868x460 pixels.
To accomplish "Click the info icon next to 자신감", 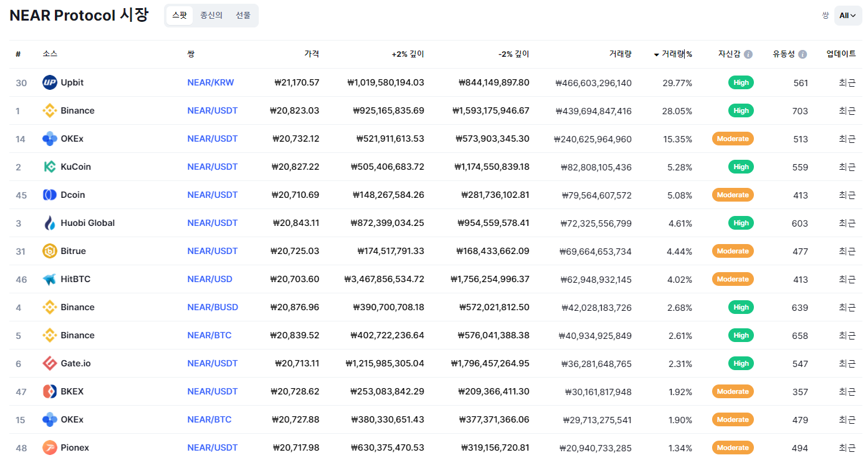I will pyautogui.click(x=748, y=54).
